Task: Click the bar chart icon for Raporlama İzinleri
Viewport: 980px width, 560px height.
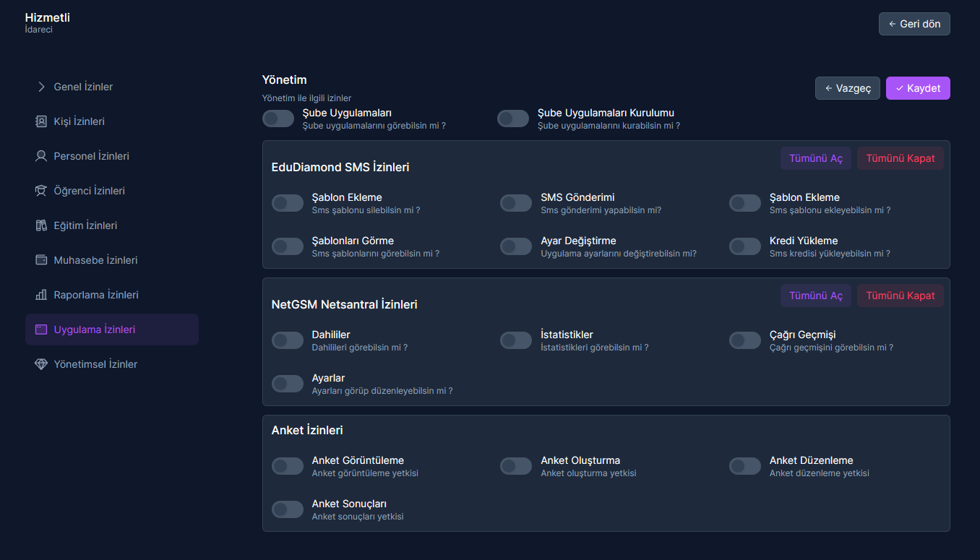Action: (41, 295)
